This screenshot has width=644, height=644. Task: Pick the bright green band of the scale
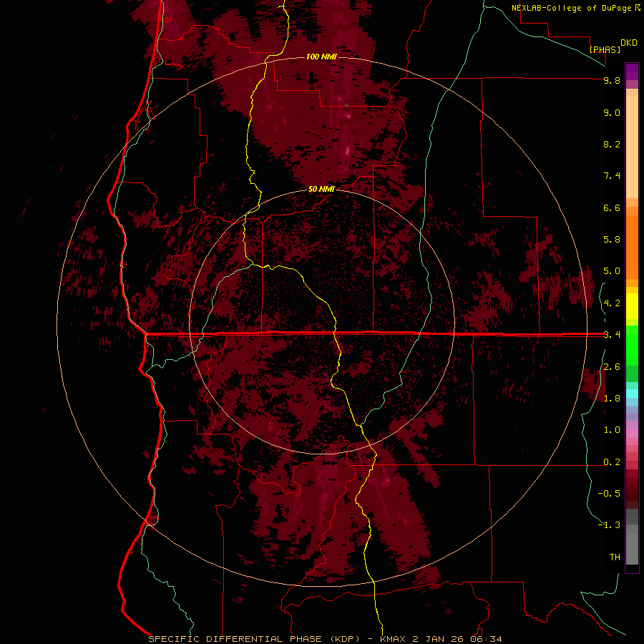[x=632, y=345]
